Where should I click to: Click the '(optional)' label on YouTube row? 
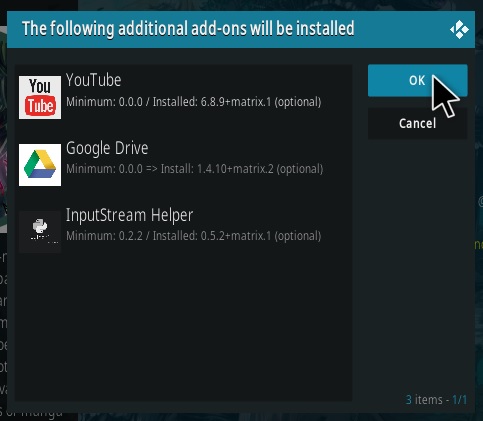298,102
